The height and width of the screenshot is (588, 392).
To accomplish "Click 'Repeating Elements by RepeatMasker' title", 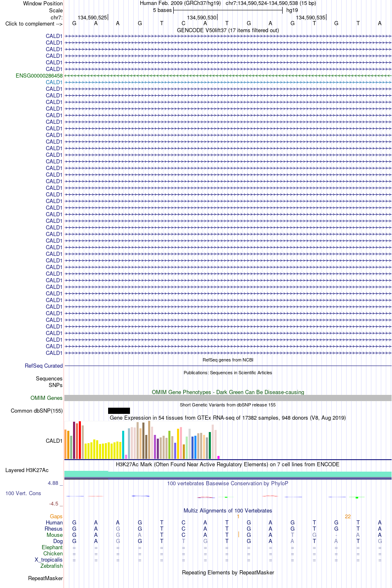I will (228, 572).
